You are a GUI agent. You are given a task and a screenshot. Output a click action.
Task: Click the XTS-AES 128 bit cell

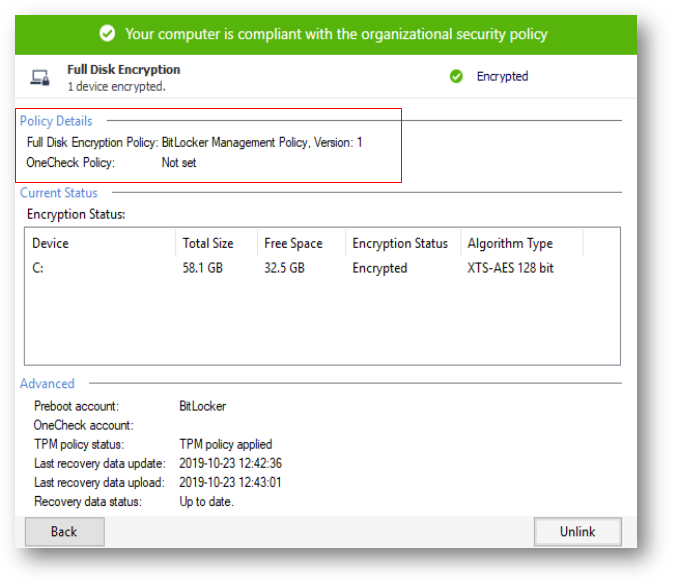[x=510, y=268]
